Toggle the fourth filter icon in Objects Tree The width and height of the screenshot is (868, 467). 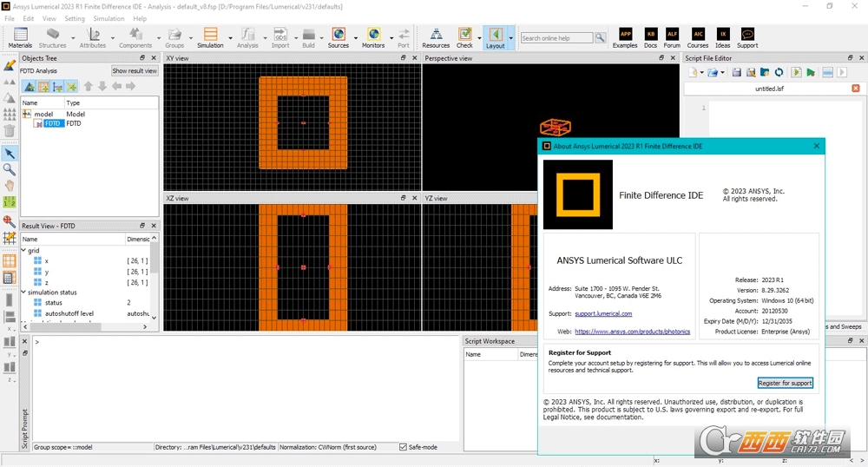coord(71,86)
